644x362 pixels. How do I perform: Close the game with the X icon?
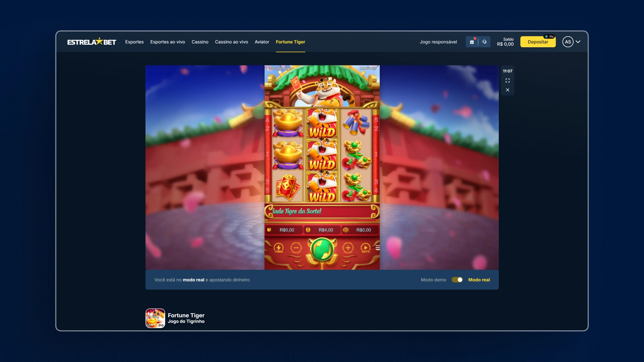pyautogui.click(x=507, y=90)
